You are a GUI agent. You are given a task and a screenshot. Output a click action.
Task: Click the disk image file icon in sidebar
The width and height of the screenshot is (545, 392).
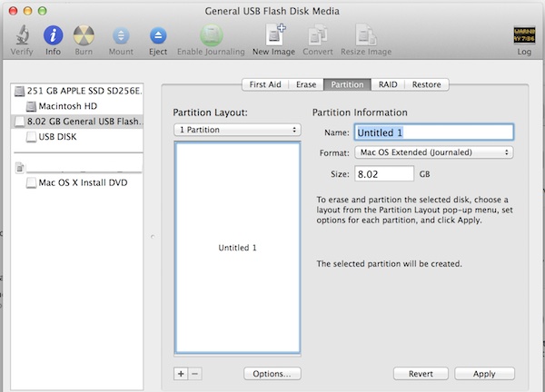tap(20, 168)
